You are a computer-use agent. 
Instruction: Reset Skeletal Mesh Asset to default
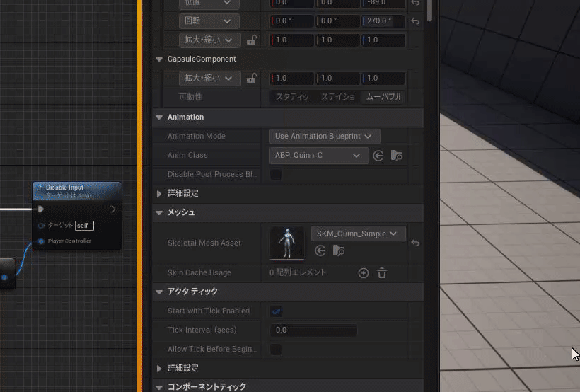[x=415, y=243]
